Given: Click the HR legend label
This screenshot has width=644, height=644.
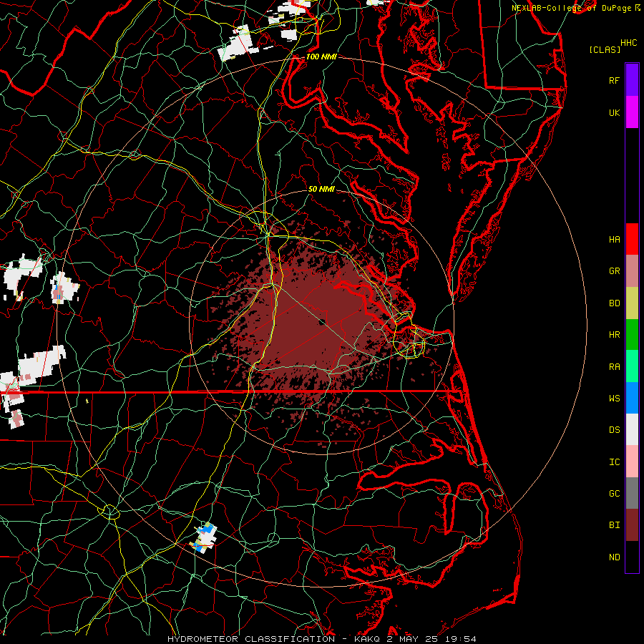Looking at the screenshot, I should click(615, 335).
